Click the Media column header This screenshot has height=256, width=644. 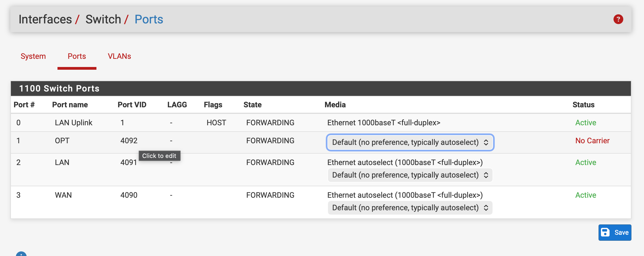point(335,105)
